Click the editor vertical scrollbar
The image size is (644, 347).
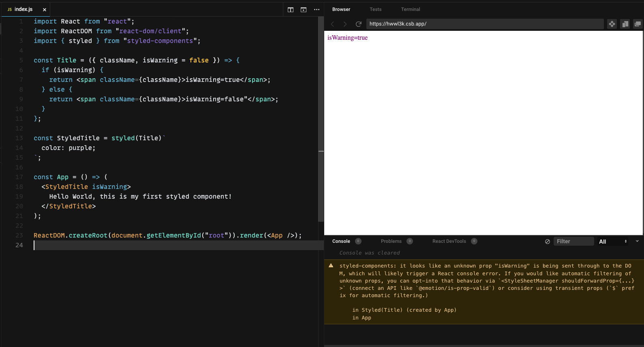pos(321,122)
